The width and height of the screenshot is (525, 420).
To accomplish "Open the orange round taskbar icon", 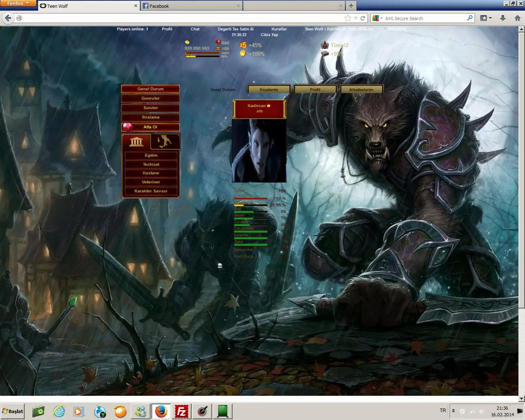I will click(120, 411).
